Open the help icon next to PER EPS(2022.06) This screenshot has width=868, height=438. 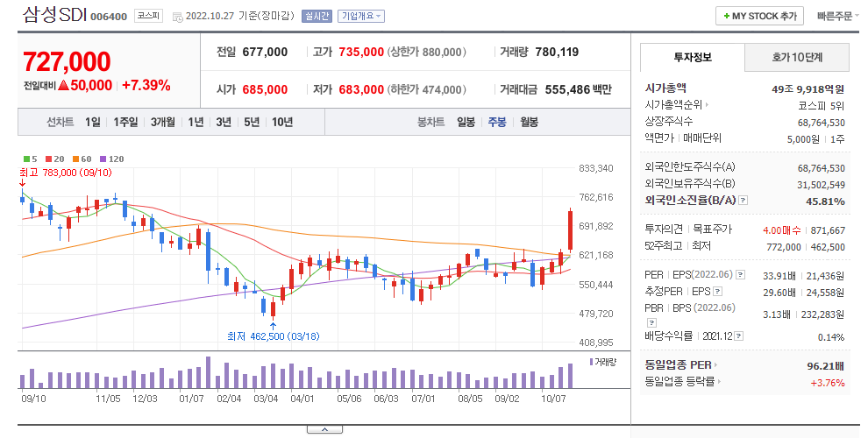point(740,275)
